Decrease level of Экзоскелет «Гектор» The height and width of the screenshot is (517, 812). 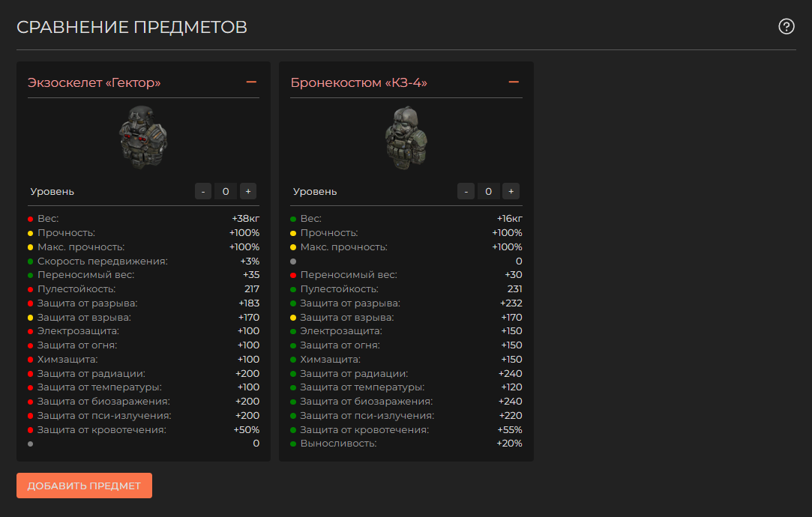(203, 191)
